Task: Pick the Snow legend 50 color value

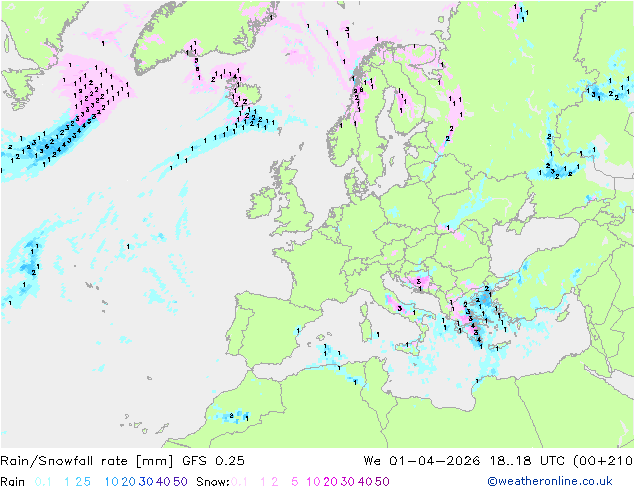Action: (382, 482)
